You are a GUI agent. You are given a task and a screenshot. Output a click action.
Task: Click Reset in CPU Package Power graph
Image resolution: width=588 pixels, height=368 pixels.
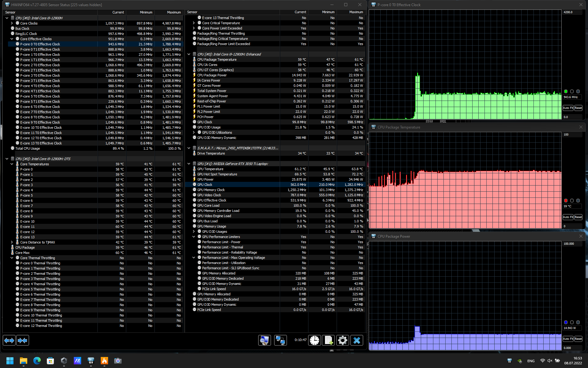pos(578,339)
